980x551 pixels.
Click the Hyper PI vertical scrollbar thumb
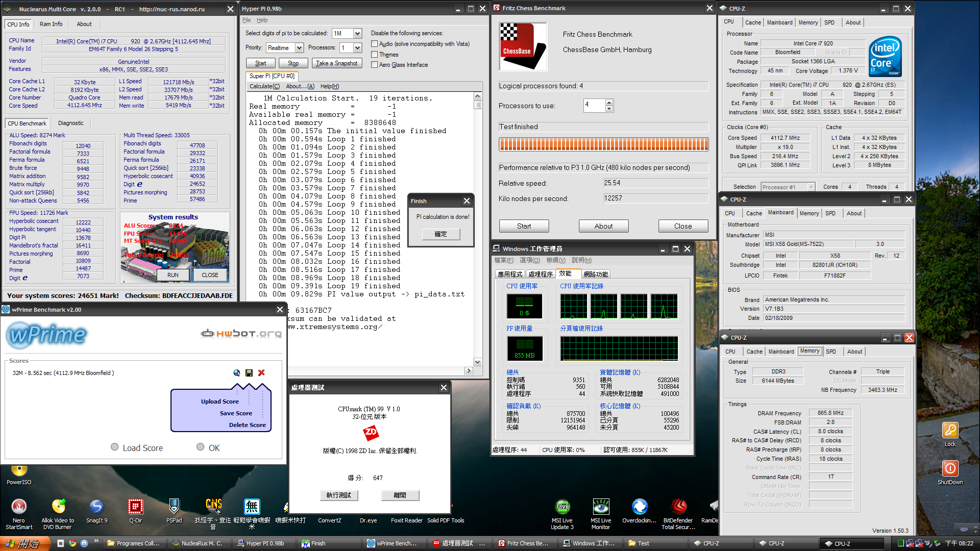tap(478, 105)
